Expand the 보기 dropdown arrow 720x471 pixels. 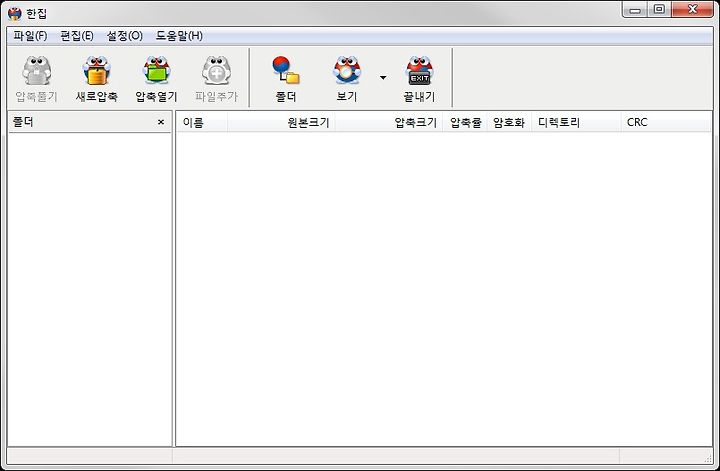[x=383, y=78]
